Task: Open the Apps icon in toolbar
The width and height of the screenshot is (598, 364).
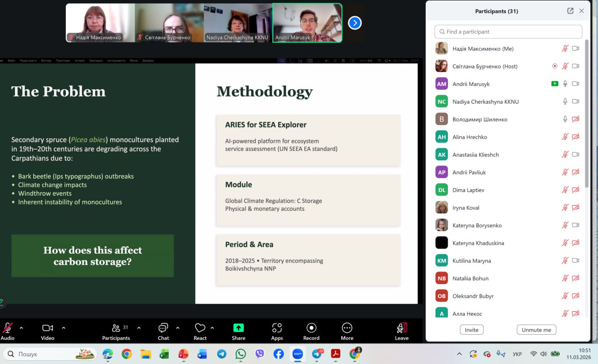Action: (x=277, y=328)
